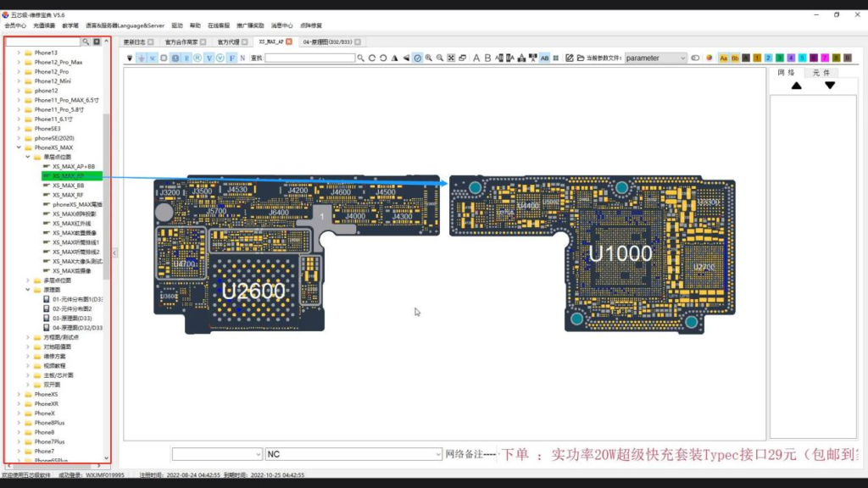Click the AB label toggle icon
Screen dimensions: 868x488
[x=545, y=58]
